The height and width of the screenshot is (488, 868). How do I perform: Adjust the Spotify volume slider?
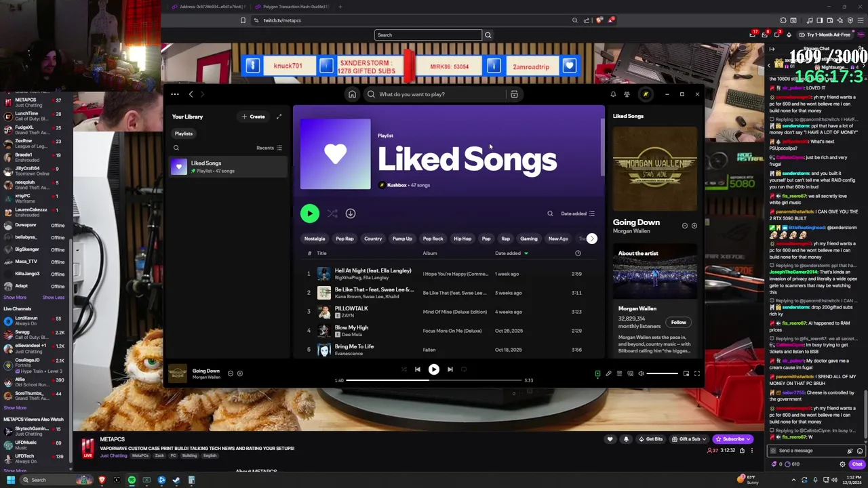pos(662,373)
